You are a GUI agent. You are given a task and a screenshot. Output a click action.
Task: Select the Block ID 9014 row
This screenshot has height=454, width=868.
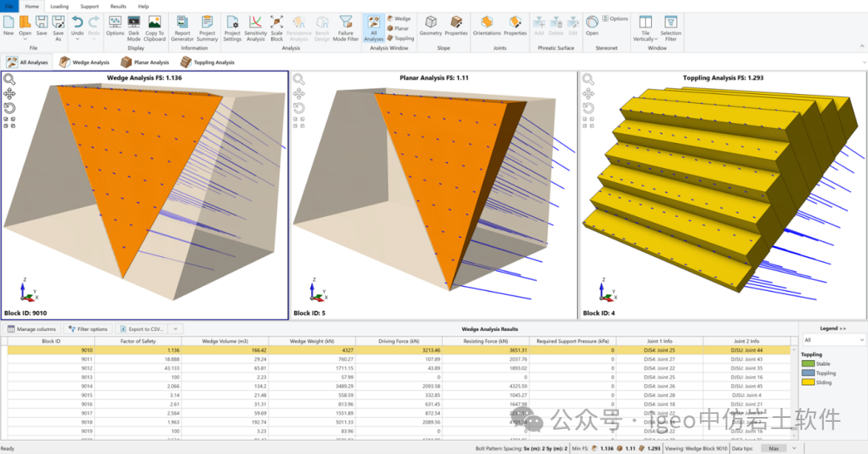399,387
